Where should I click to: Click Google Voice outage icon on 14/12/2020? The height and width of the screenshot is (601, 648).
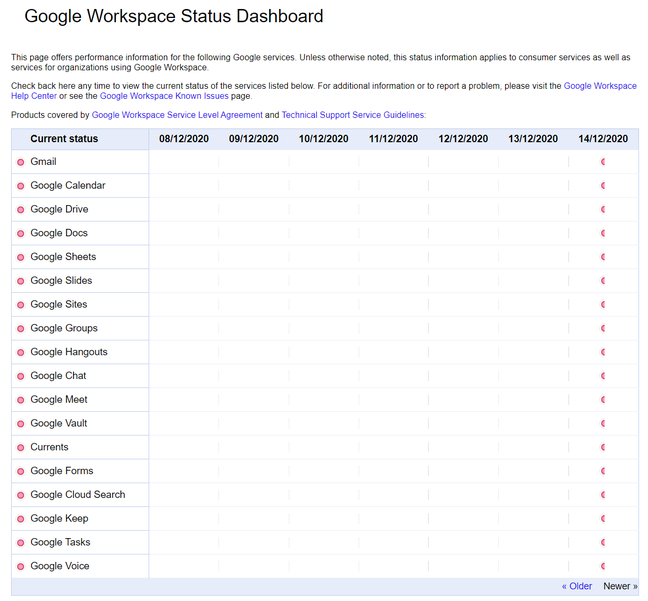(603, 566)
